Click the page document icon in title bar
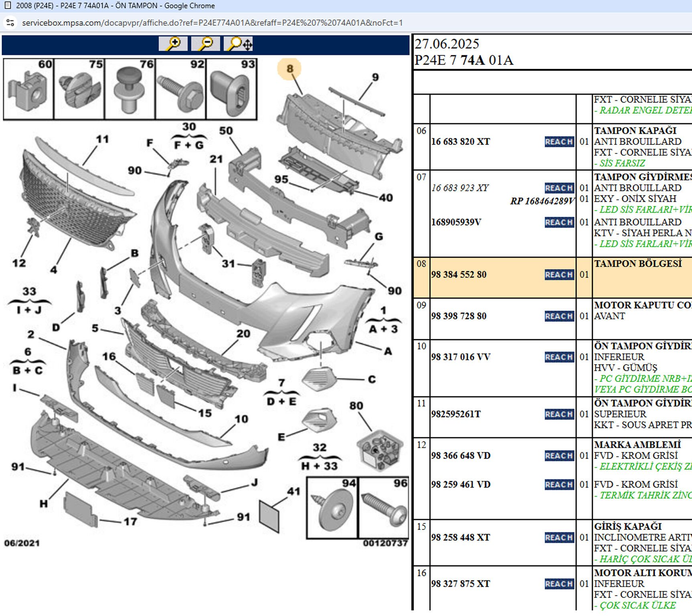This screenshot has height=616, width=692. [7, 6]
